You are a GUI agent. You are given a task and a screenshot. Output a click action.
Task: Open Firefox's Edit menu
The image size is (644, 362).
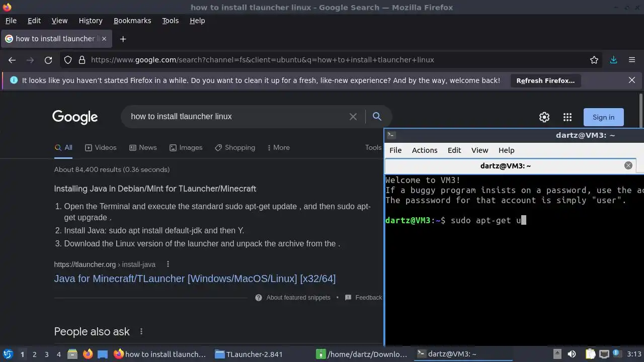click(x=34, y=21)
